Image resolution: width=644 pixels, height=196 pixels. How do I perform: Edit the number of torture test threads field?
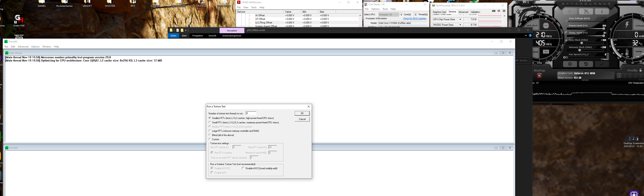251,113
